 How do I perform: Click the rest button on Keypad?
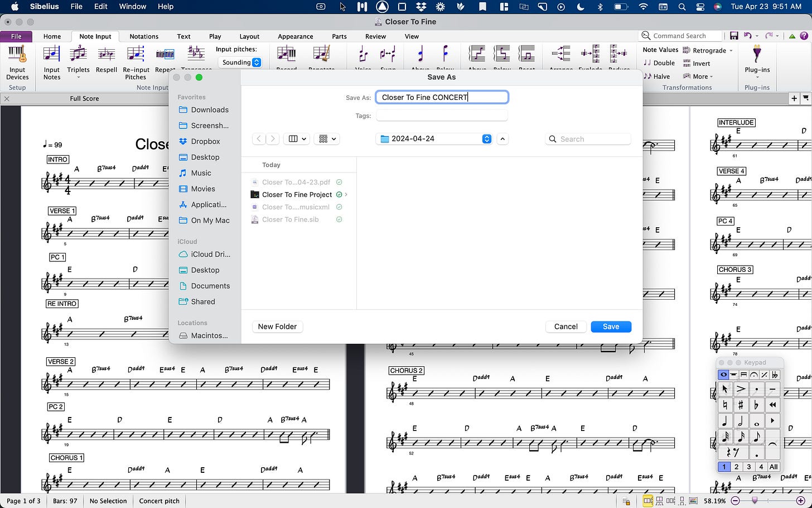click(x=732, y=452)
